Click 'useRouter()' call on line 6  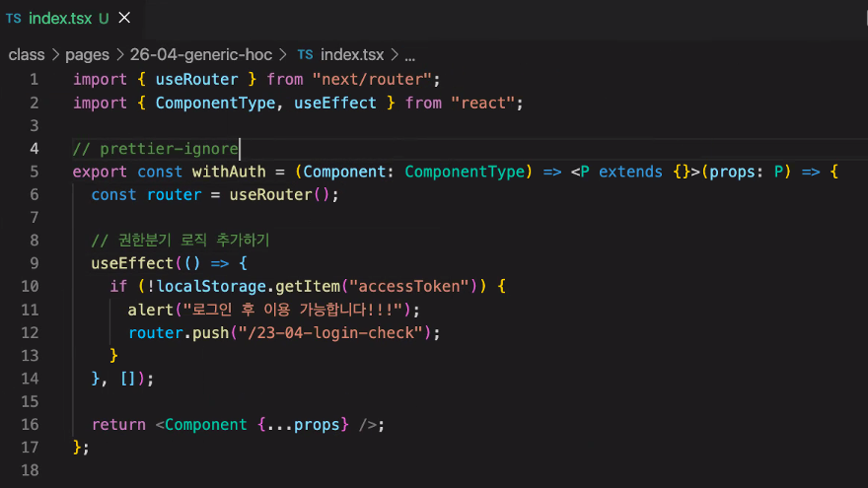pyautogui.click(x=279, y=195)
